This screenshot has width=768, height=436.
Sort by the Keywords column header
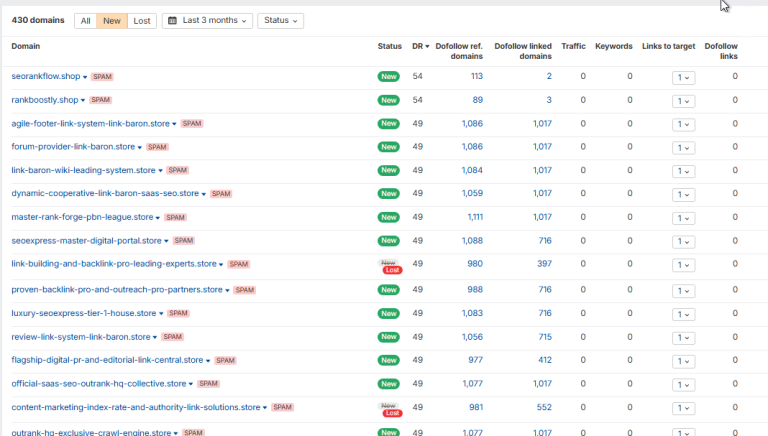(x=614, y=46)
